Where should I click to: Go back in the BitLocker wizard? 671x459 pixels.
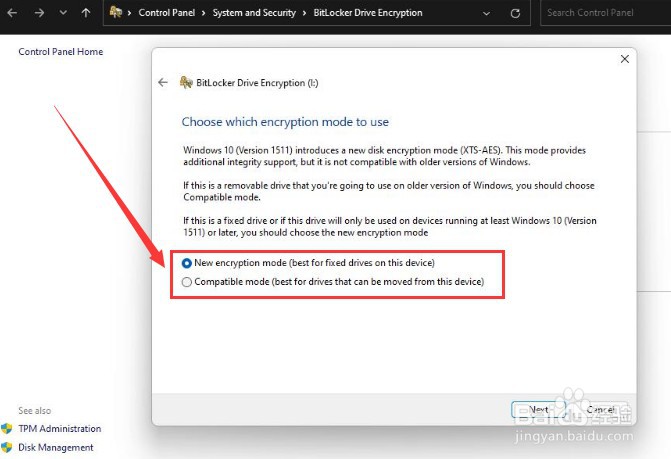pos(163,82)
